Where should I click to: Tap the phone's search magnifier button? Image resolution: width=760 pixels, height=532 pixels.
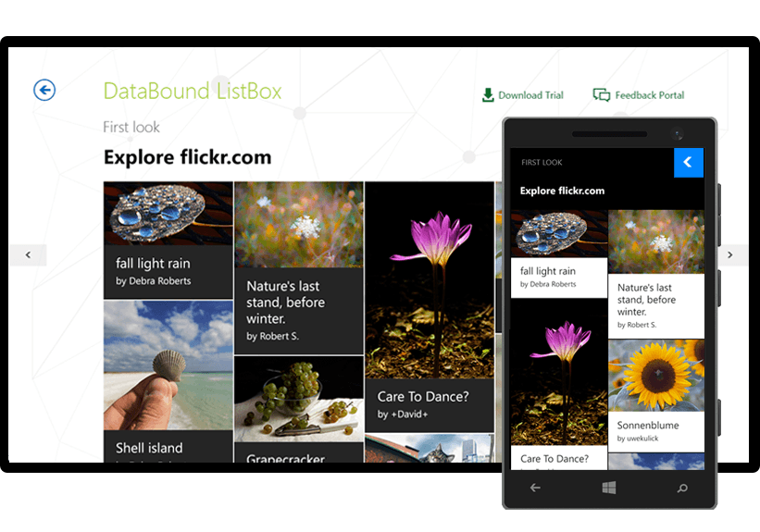(682, 488)
